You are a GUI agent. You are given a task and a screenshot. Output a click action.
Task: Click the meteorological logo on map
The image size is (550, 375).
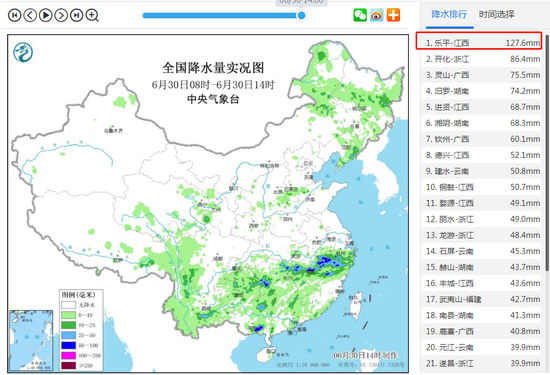pyautogui.click(x=23, y=53)
